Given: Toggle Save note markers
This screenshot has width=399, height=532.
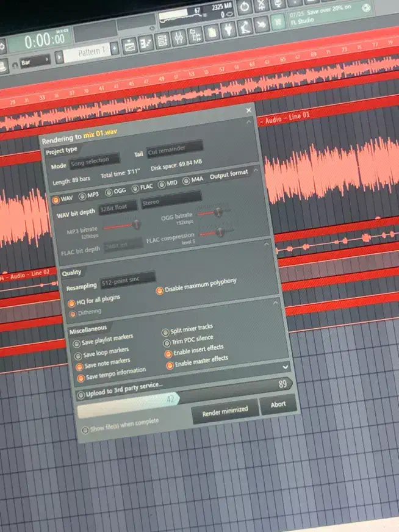Looking at the screenshot, I should coord(79,367).
